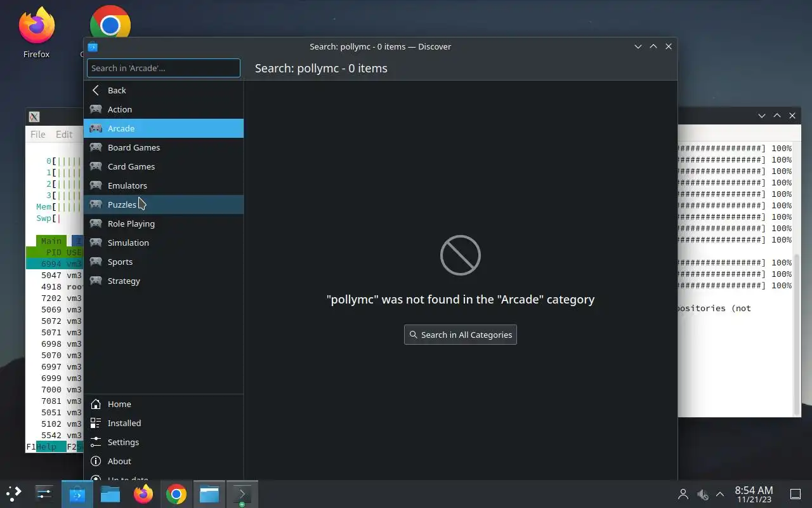Select the Arcade category
The width and height of the screenshot is (812, 508).
pyautogui.click(x=164, y=128)
